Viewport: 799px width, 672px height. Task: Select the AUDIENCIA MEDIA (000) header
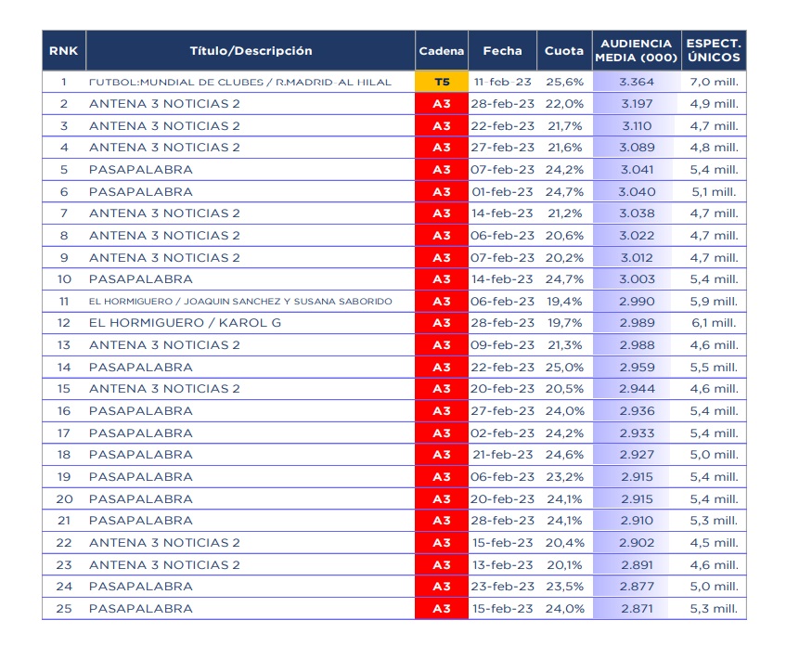coord(637,51)
